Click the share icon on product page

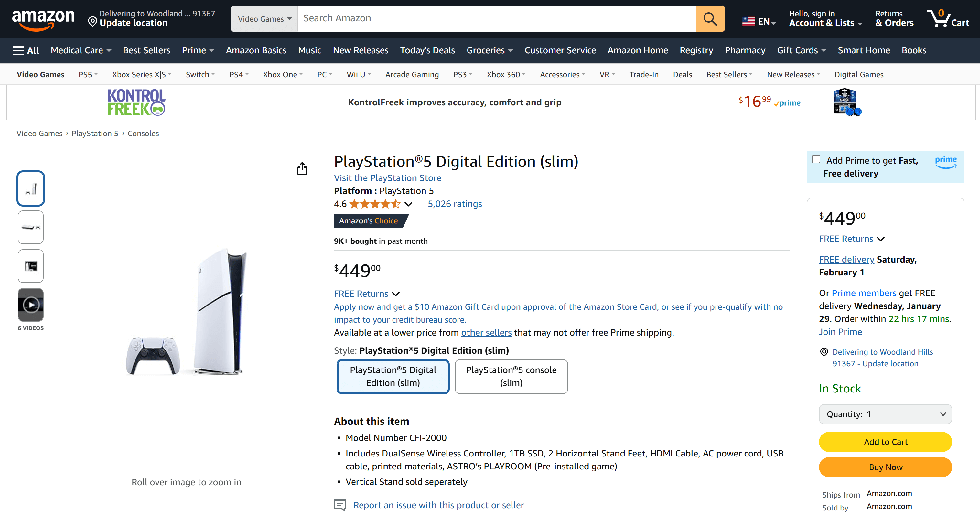[x=302, y=168]
